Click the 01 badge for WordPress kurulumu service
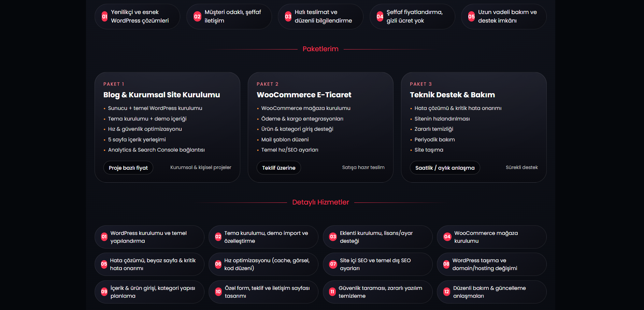 (x=104, y=237)
